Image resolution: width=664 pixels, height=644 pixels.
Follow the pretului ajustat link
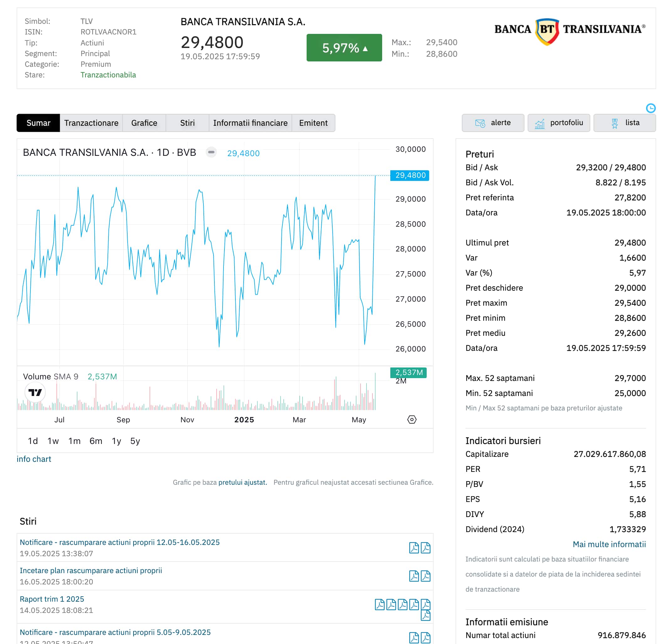(243, 482)
